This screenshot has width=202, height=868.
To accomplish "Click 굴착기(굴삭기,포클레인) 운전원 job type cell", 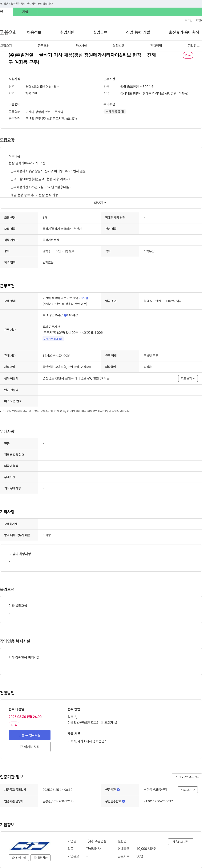I will pos(62,229).
